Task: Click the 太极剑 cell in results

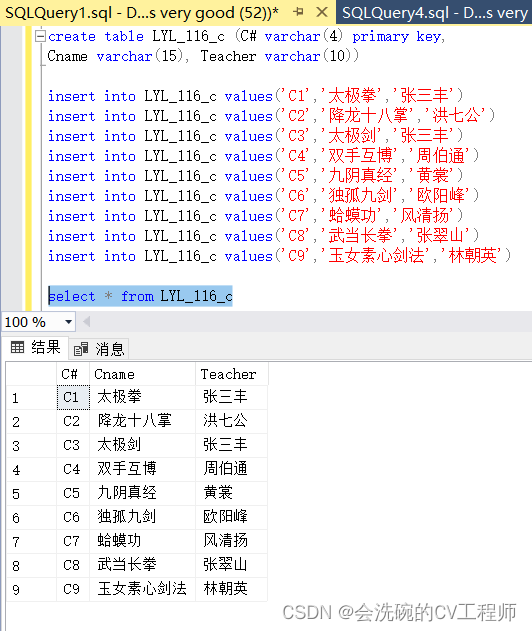Action: (x=142, y=445)
